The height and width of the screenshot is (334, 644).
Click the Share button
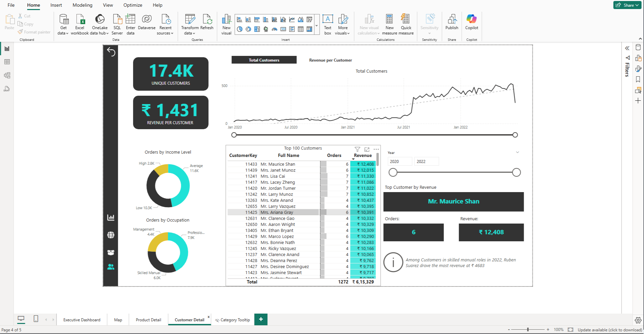[627, 5]
